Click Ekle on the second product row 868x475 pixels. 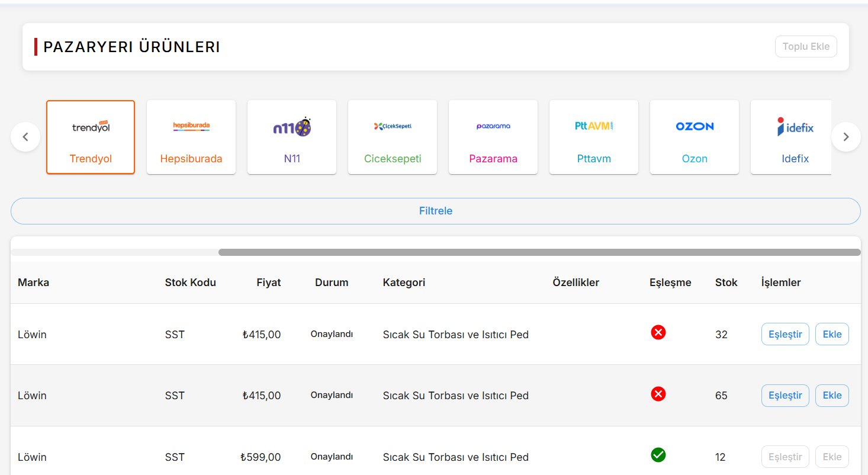click(832, 395)
